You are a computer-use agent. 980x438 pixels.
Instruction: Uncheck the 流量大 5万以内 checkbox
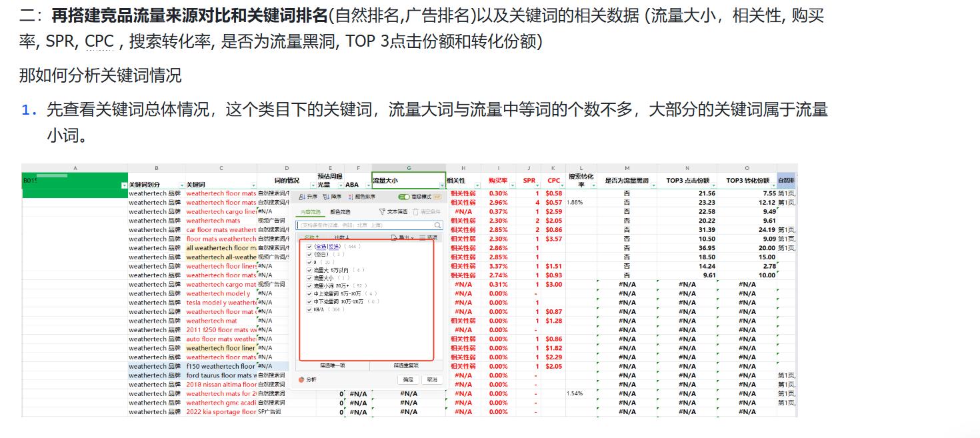click(x=309, y=270)
